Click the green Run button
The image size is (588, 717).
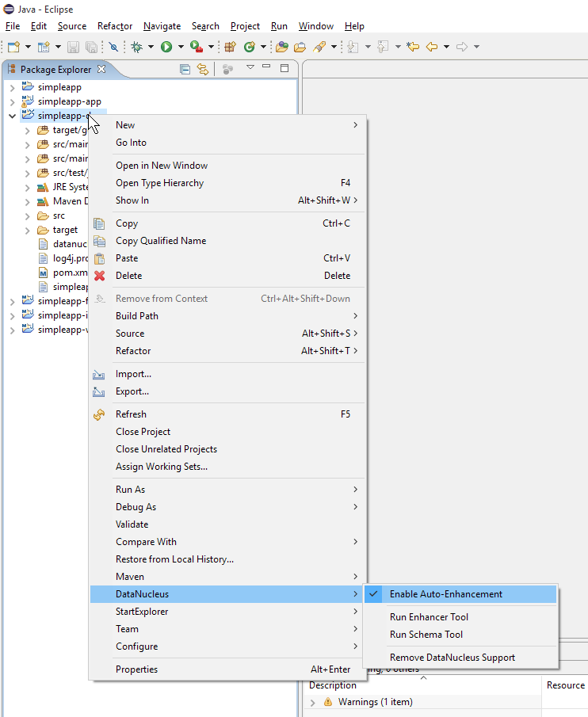[x=166, y=47]
